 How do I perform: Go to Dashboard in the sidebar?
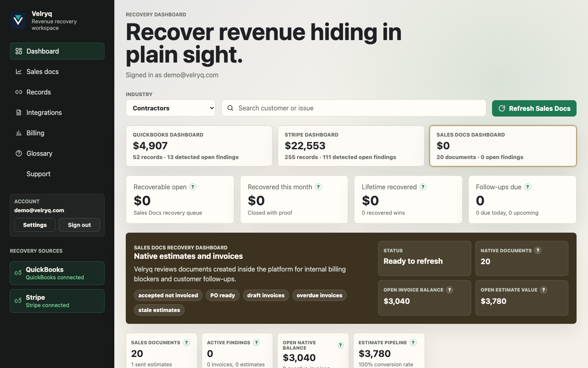tap(57, 51)
